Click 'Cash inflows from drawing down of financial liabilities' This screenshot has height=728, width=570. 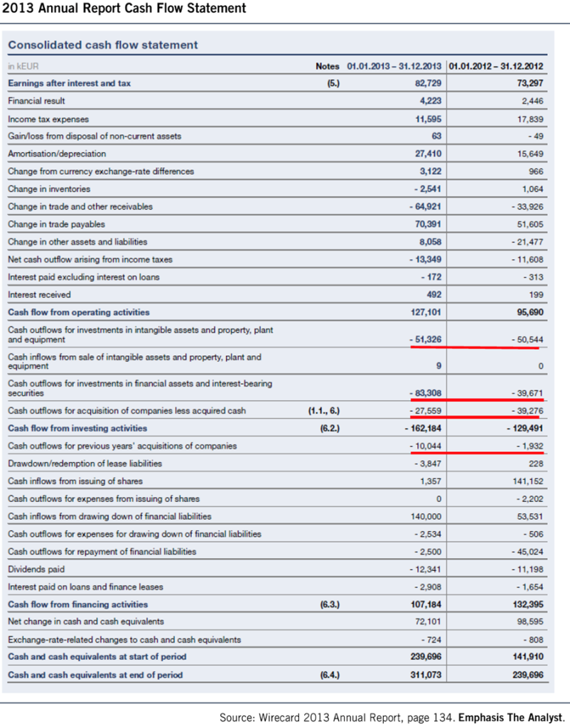tap(109, 518)
